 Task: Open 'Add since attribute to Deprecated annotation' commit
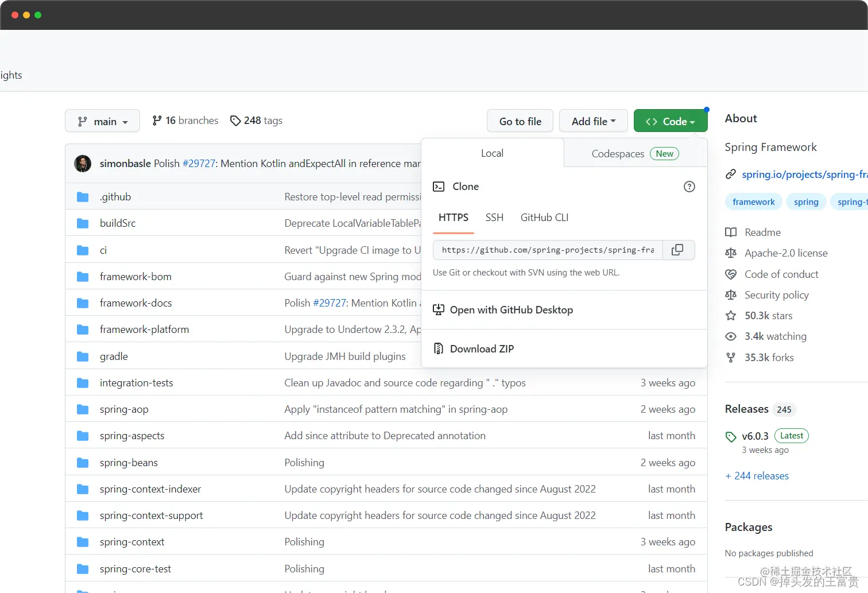[x=385, y=436]
